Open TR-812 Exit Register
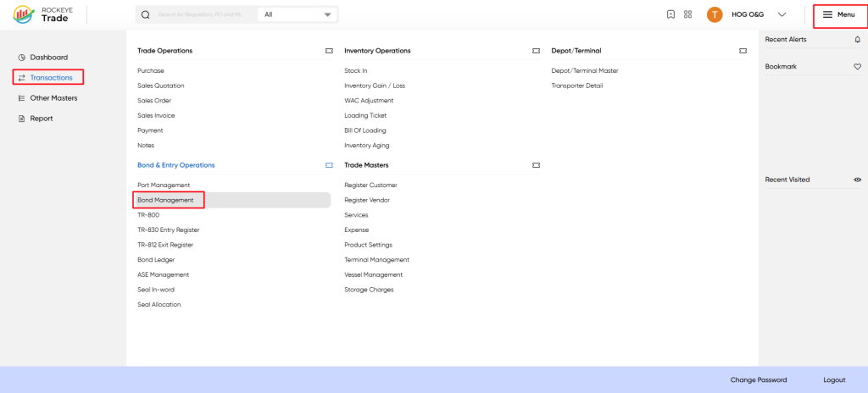This screenshot has width=868, height=393. pos(165,246)
